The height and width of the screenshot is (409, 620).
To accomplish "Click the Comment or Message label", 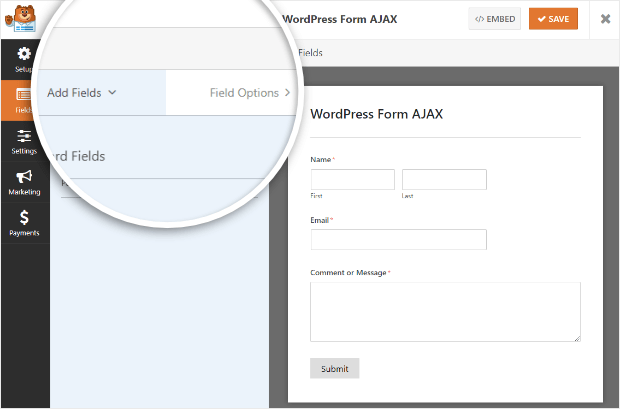I will click(x=348, y=273).
